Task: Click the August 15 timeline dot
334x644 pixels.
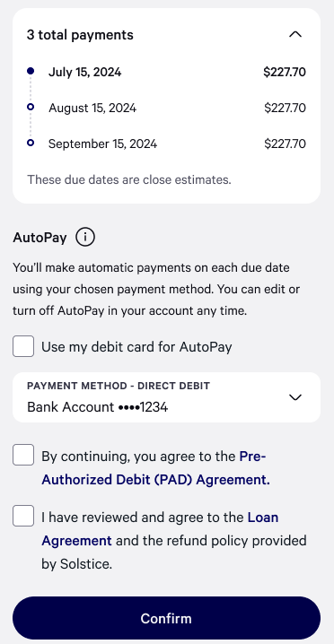Action: pyautogui.click(x=31, y=107)
